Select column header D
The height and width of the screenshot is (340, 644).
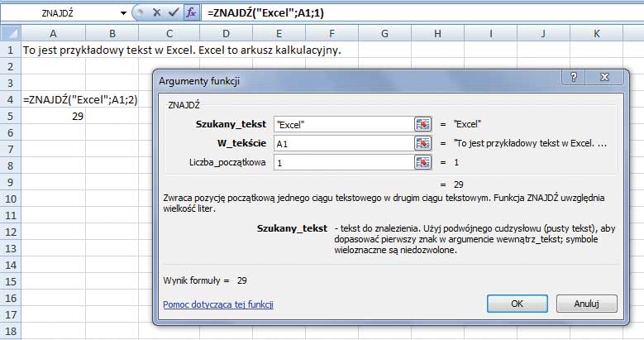[225, 33]
